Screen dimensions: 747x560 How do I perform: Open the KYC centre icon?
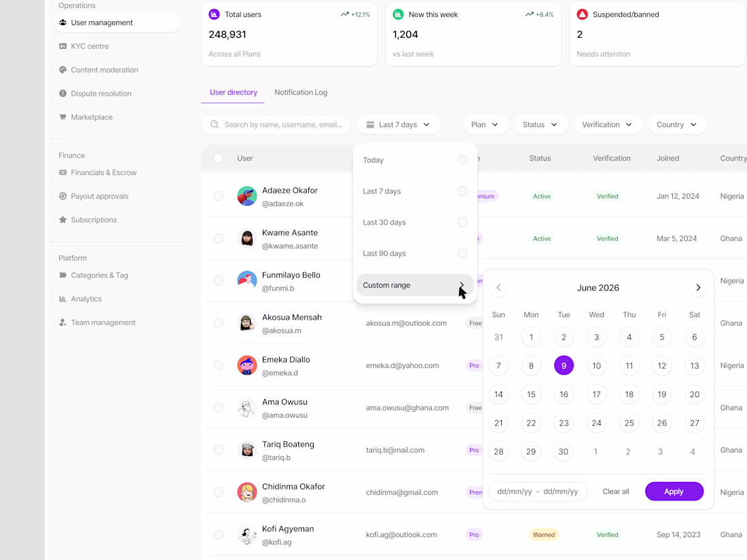pyautogui.click(x=62, y=46)
